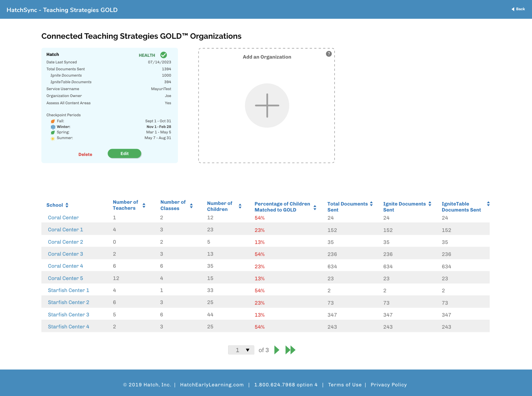Sort by Number of Children arrows
This screenshot has width=532, height=396.
(240, 206)
